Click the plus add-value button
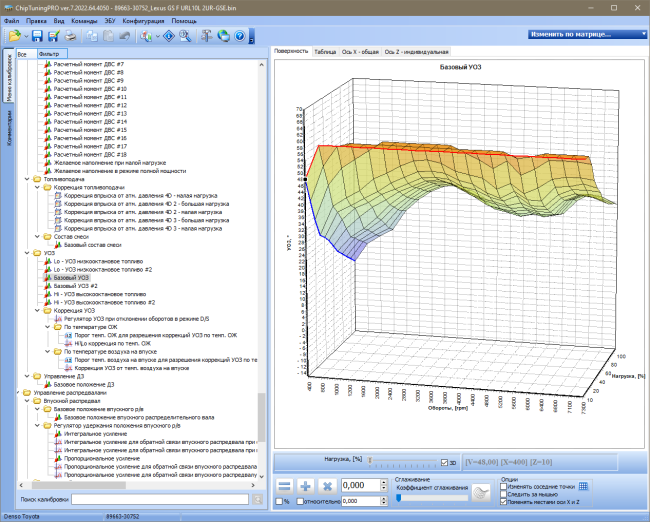 [x=306, y=486]
